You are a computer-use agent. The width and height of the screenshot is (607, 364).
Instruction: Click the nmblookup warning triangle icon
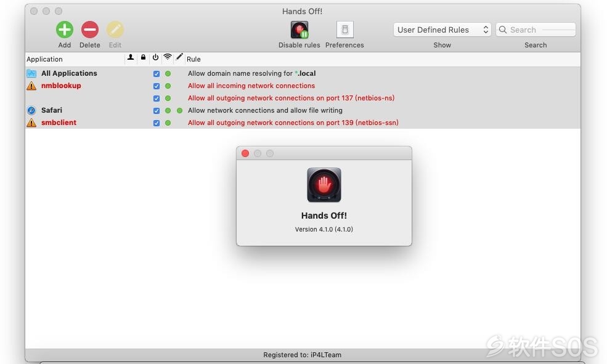(x=31, y=86)
